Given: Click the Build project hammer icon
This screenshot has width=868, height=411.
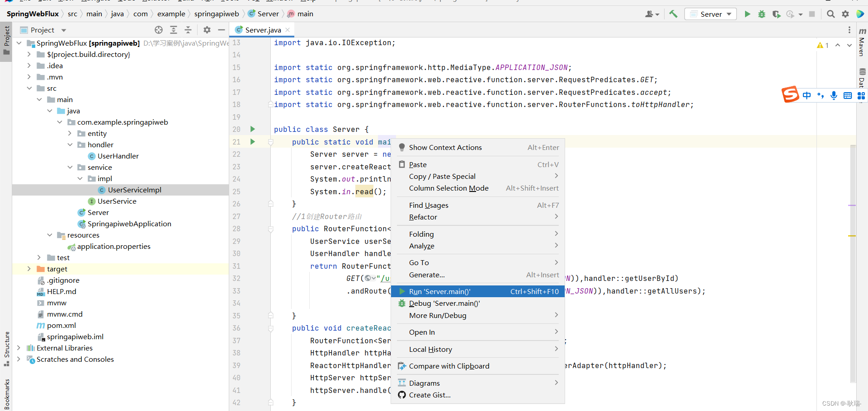Looking at the screenshot, I should click(x=673, y=14).
